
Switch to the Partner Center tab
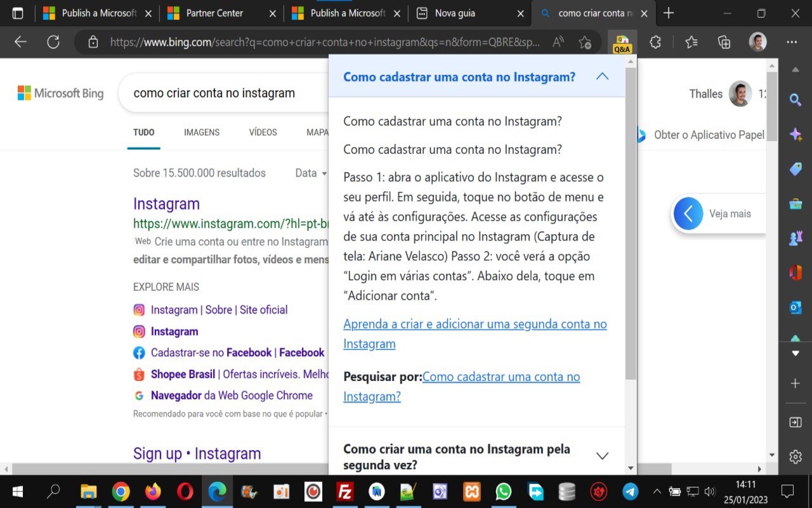214,13
